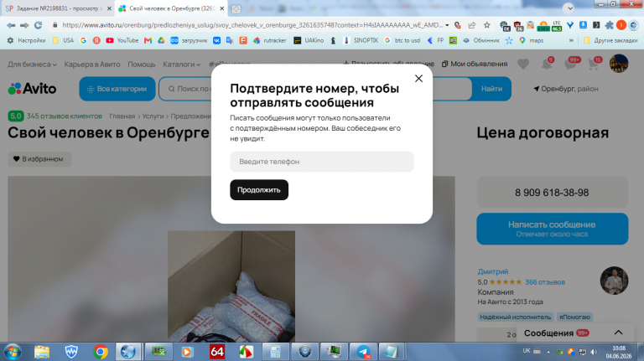Click the phone number 8 909 618-38-98 button
644x361 pixels.
coord(552,193)
